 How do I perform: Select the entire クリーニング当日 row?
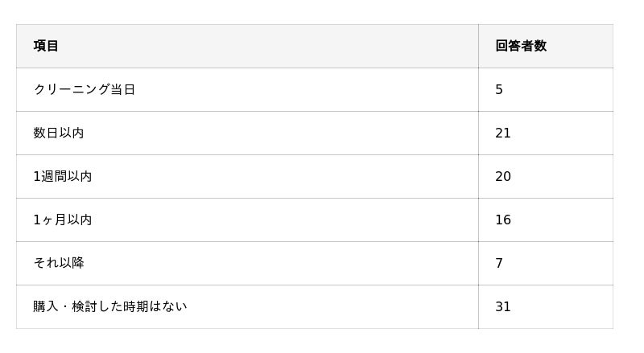pos(314,89)
